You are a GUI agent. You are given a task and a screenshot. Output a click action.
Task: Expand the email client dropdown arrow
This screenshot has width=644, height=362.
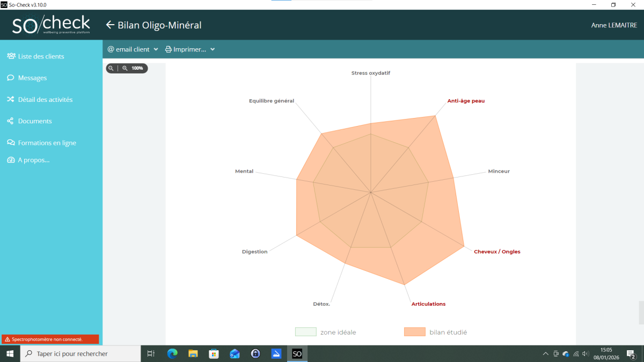156,49
